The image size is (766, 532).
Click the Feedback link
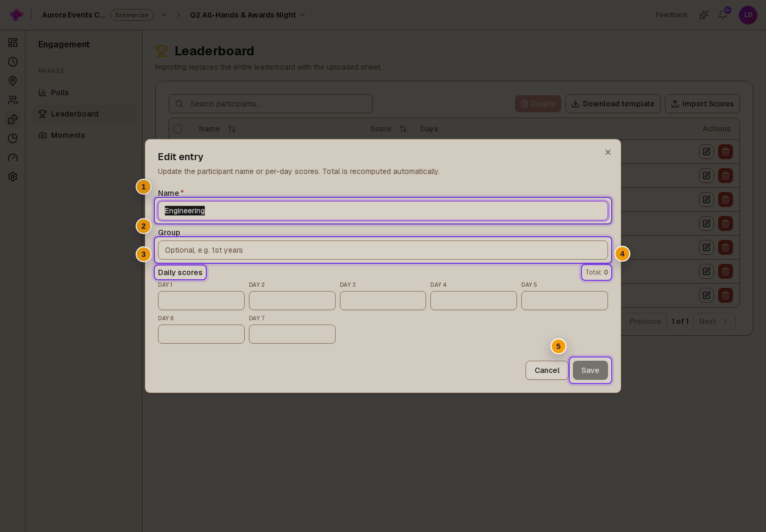[x=671, y=15]
